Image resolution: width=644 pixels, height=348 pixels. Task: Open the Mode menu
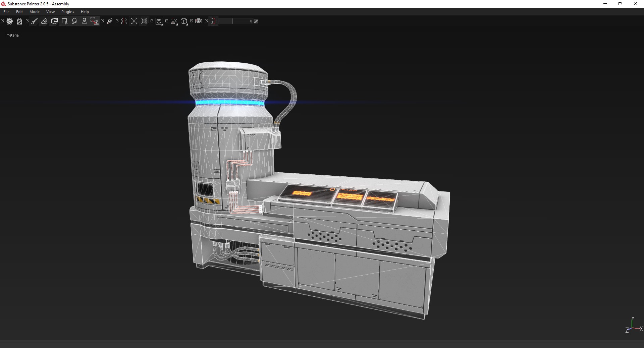(x=35, y=12)
